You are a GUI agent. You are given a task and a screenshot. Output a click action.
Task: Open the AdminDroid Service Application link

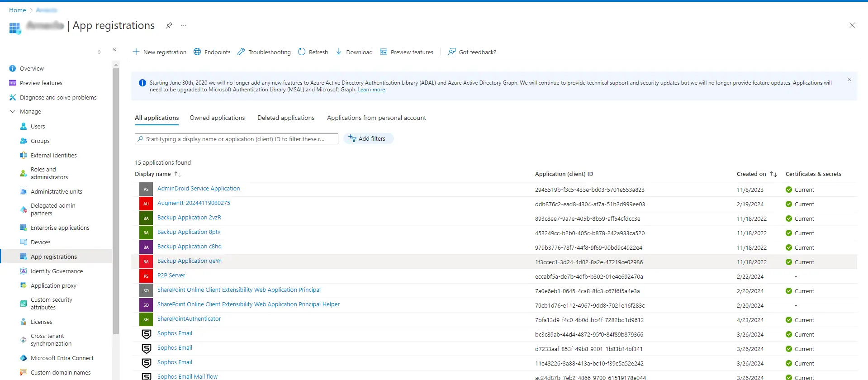point(199,189)
